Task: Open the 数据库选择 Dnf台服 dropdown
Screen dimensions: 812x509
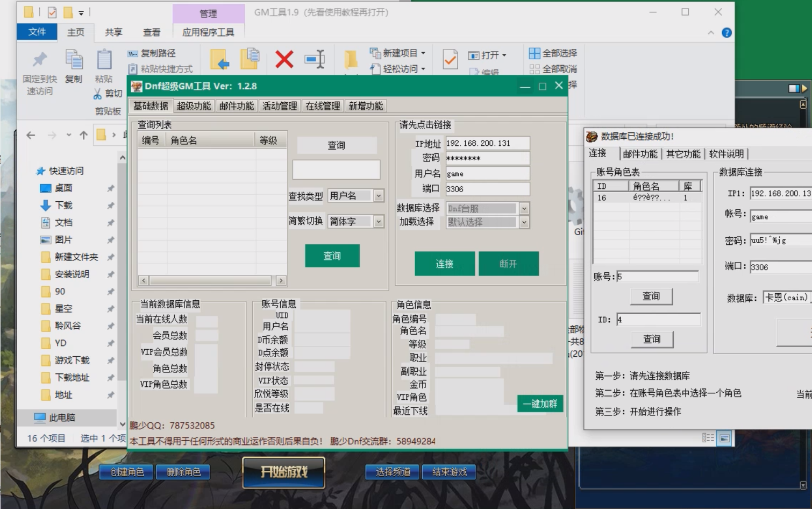Action: pos(524,208)
